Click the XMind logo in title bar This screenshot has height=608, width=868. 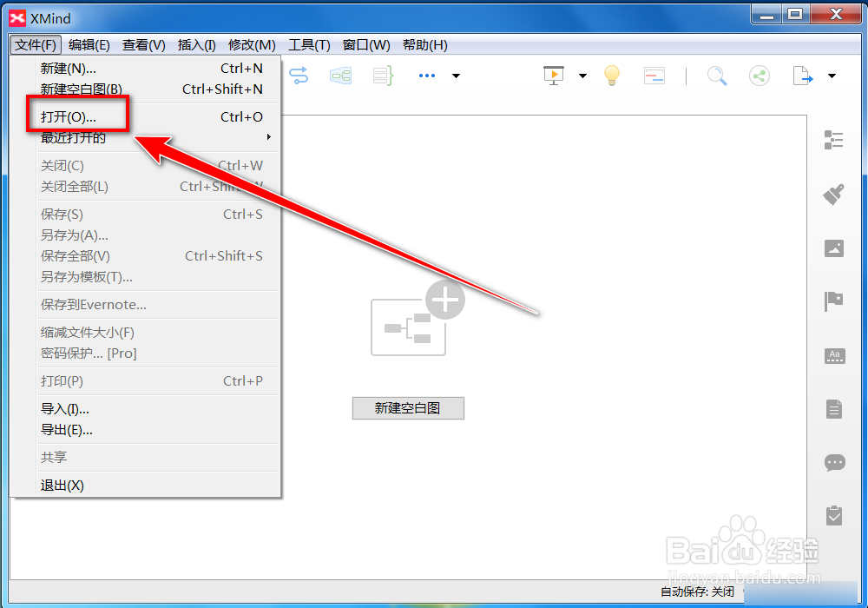pyautogui.click(x=17, y=18)
